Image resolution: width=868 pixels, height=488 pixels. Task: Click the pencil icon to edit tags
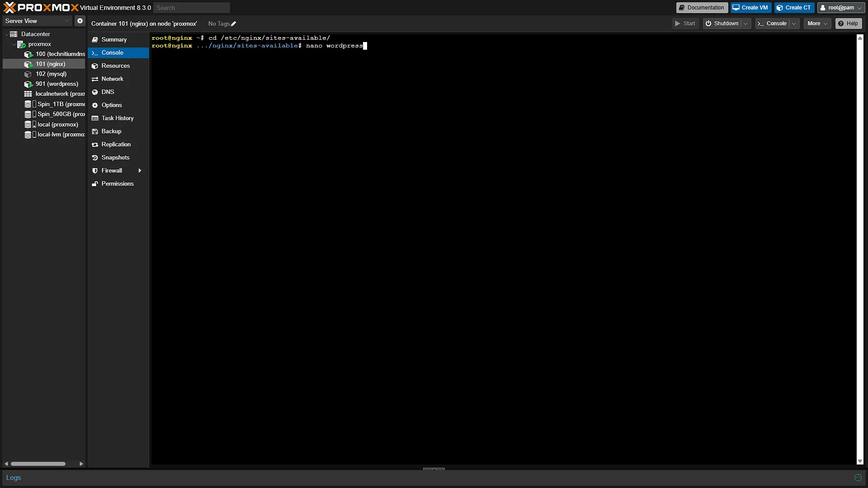234,24
